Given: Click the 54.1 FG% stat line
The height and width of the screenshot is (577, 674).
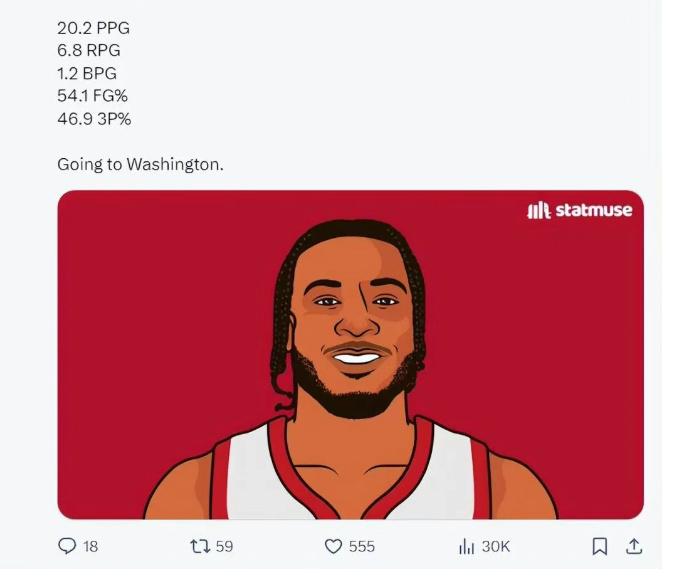Looking at the screenshot, I should coord(94,96).
